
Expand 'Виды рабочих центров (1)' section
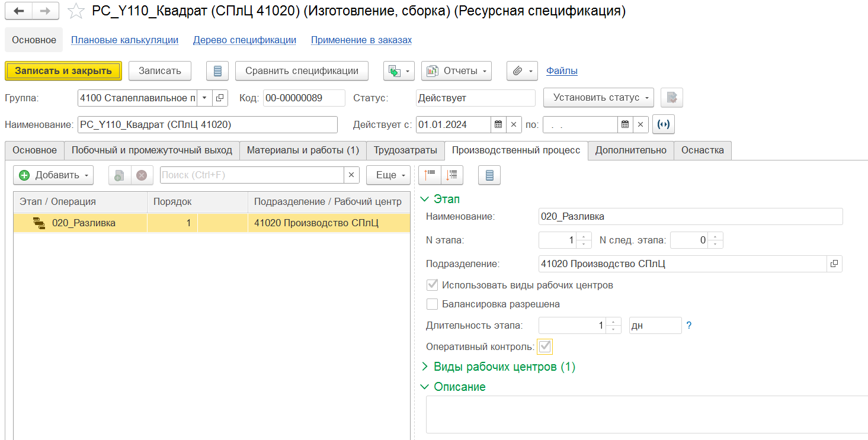click(x=424, y=367)
